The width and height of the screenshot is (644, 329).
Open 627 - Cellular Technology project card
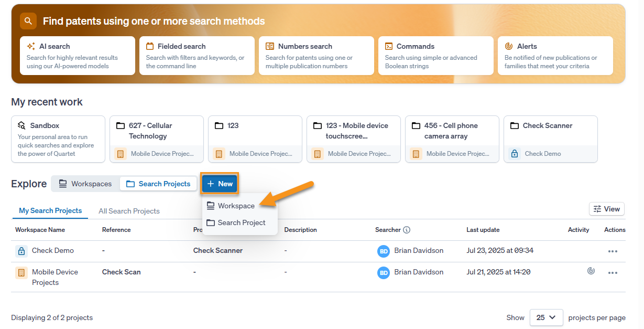pyautogui.click(x=157, y=139)
